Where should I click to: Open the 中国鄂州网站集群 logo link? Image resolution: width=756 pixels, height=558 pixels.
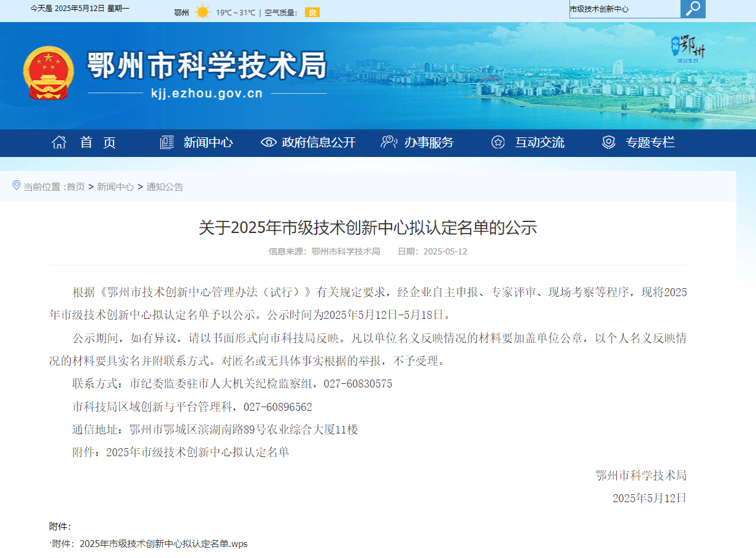pyautogui.click(x=686, y=50)
